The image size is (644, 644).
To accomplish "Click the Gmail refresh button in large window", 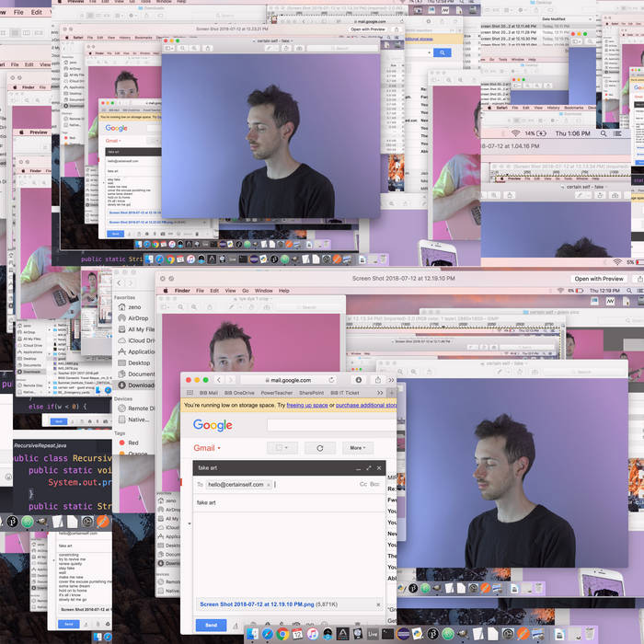I will pyautogui.click(x=319, y=448).
